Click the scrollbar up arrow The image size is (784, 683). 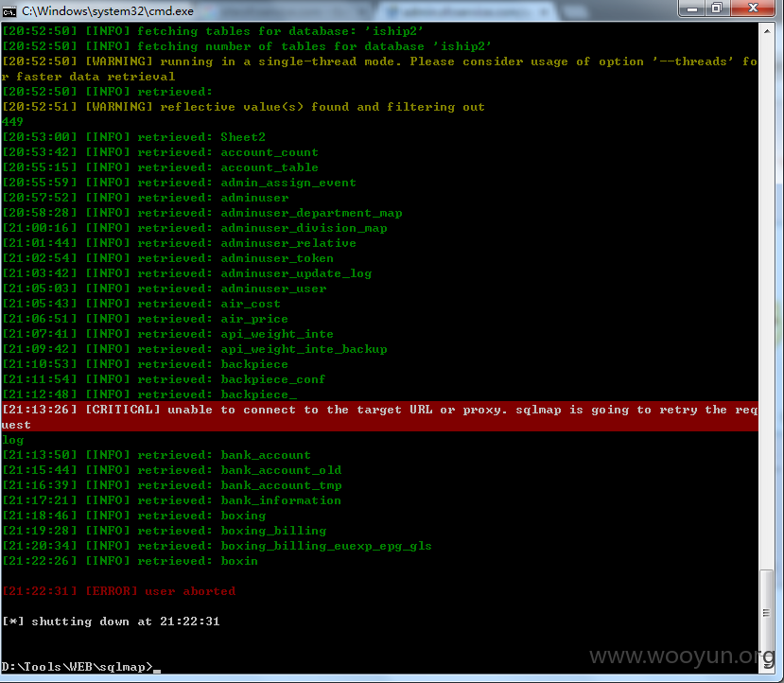[767, 31]
